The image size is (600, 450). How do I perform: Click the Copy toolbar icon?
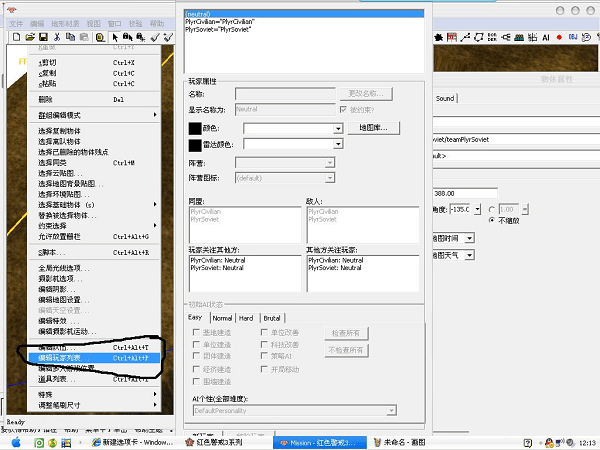72,37
